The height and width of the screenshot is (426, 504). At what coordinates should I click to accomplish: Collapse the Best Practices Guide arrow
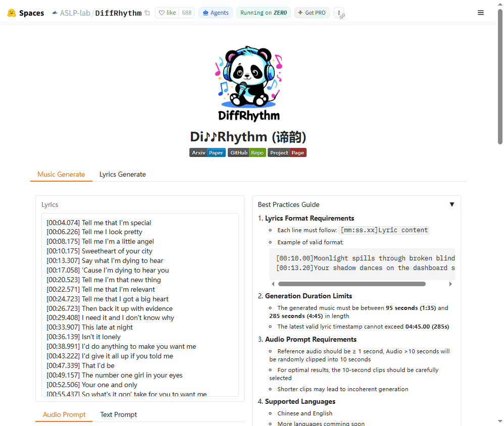[452, 204]
